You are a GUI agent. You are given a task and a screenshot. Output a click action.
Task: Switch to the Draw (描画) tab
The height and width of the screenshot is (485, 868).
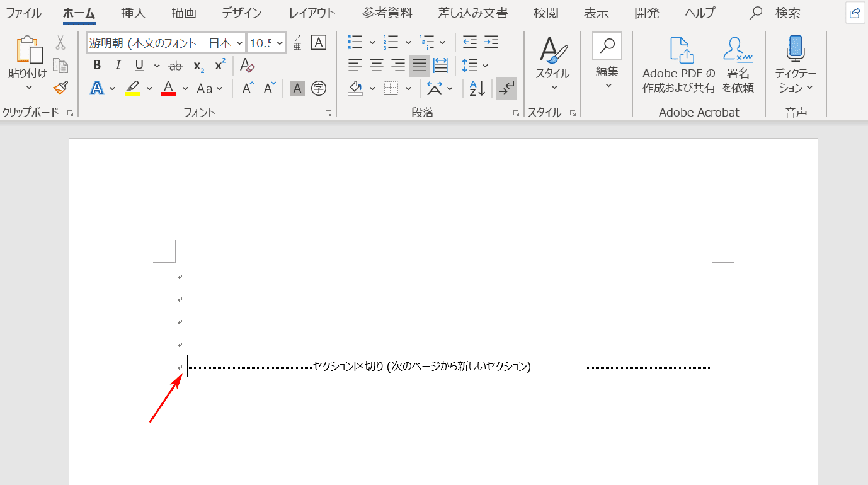(183, 13)
